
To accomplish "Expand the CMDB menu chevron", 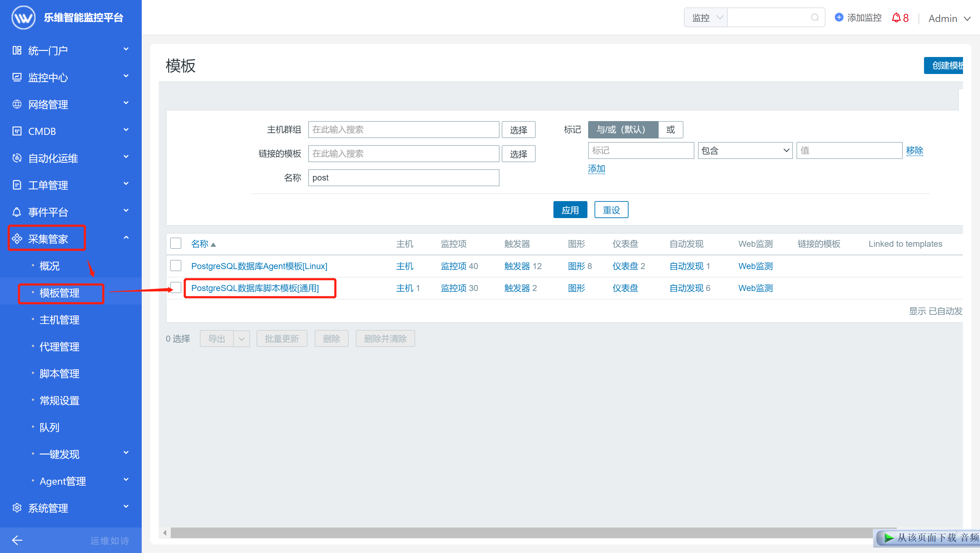I will [x=126, y=130].
